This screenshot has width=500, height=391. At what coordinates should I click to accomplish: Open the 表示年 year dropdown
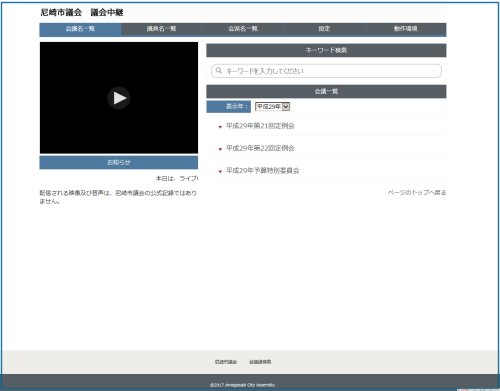(272, 107)
